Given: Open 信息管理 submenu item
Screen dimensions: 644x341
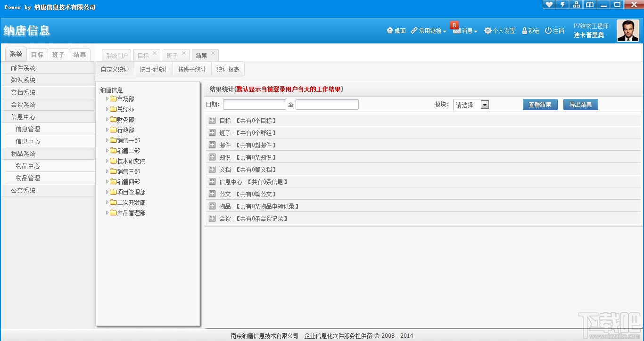Looking at the screenshot, I should click(50, 130).
